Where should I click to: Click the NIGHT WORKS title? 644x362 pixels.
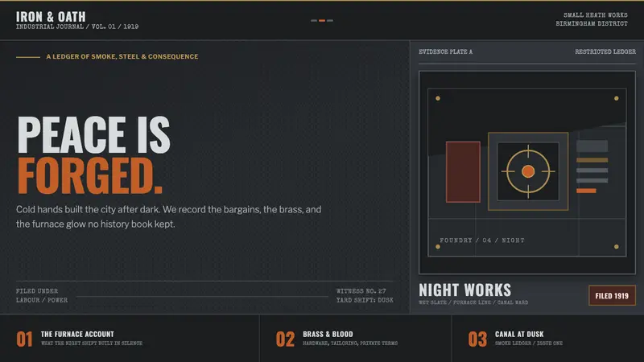[465, 290]
